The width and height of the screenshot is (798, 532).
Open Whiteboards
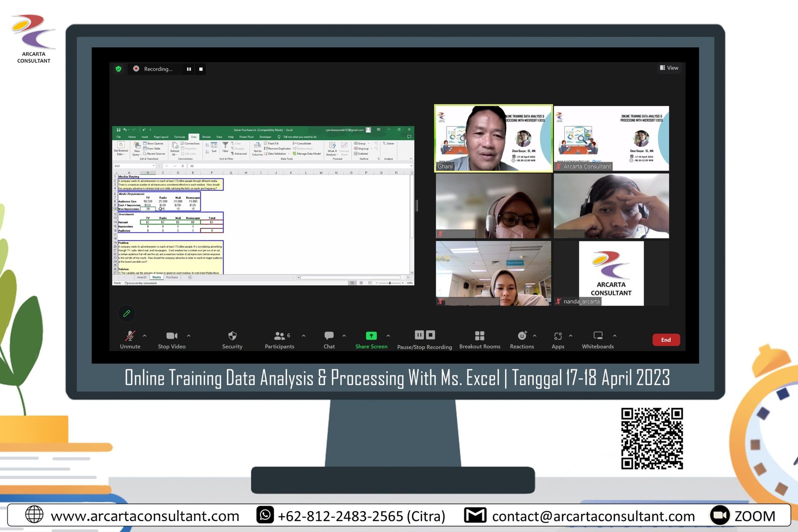[x=598, y=336]
